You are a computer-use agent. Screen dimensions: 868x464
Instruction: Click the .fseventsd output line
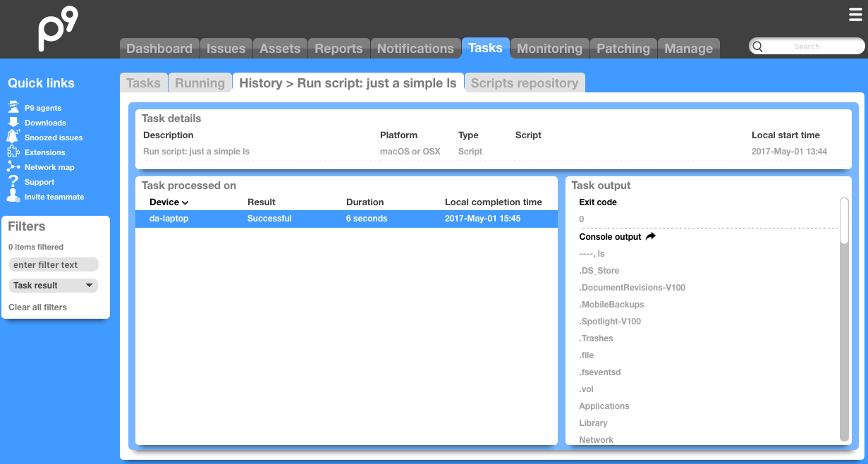[600, 372]
